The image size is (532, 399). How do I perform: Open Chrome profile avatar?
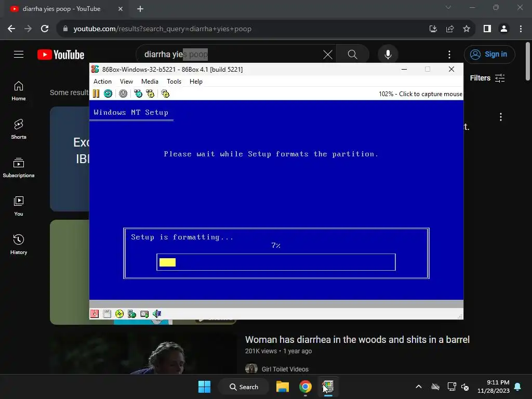coord(504,29)
